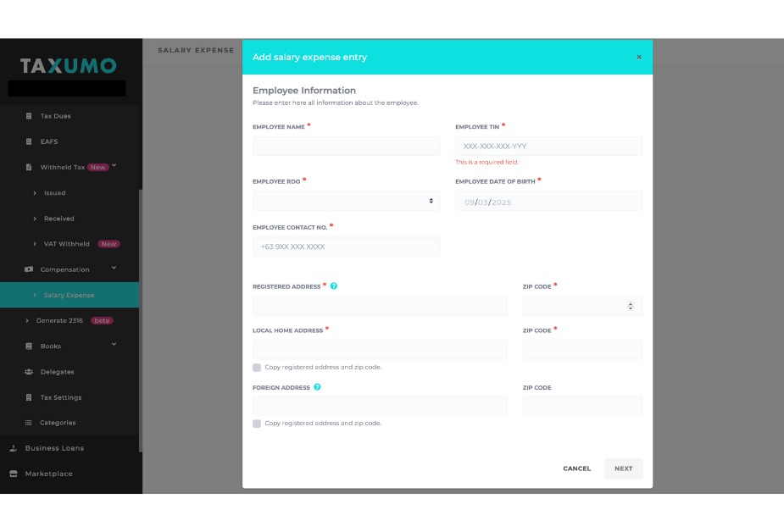
Task: Click the Tax Dues sidebar icon
Action: [29, 116]
